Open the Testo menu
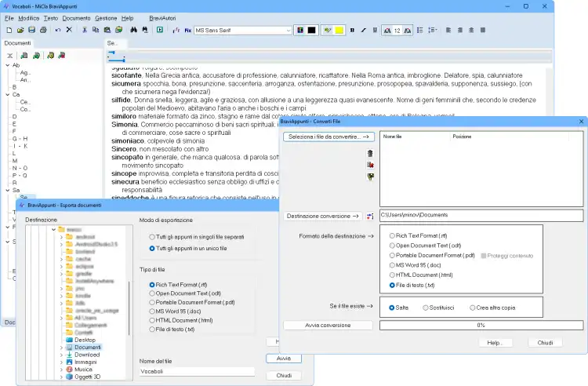The width and height of the screenshot is (588, 386). (51, 18)
